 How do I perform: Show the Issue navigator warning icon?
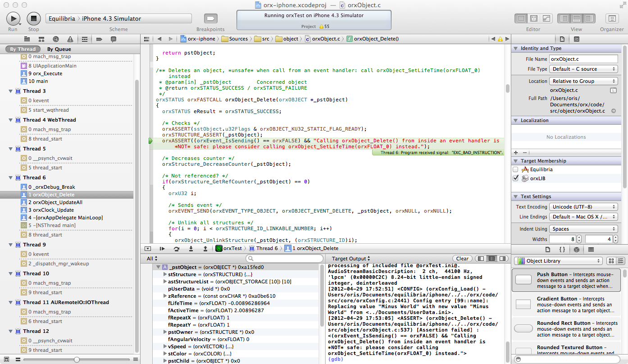tap(70, 39)
